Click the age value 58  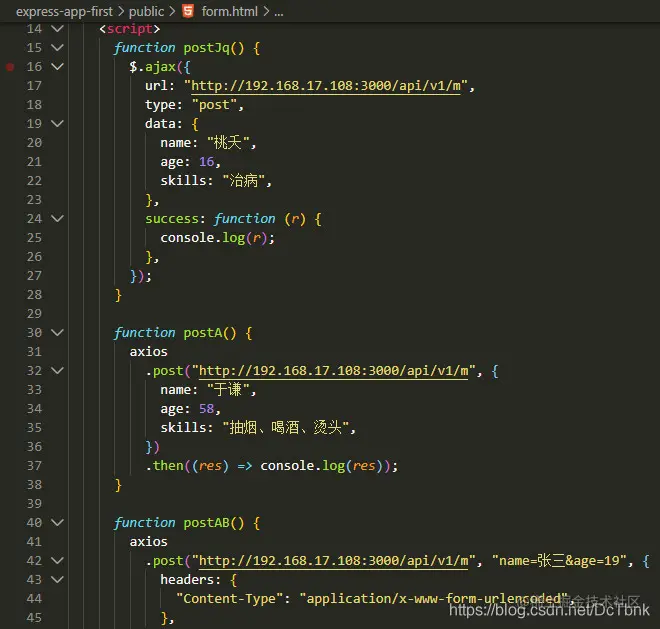coord(206,409)
